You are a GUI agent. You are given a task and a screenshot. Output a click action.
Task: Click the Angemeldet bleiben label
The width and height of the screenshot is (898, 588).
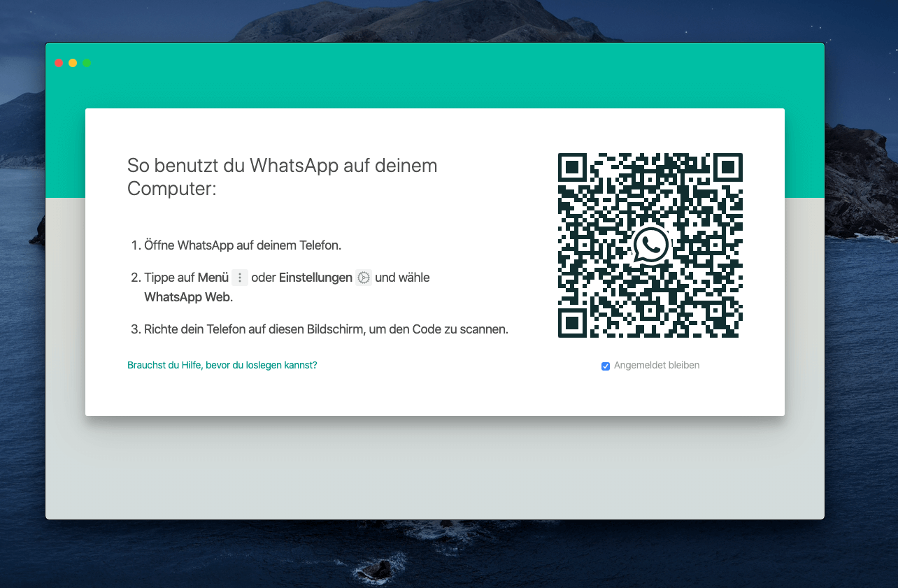click(x=657, y=366)
